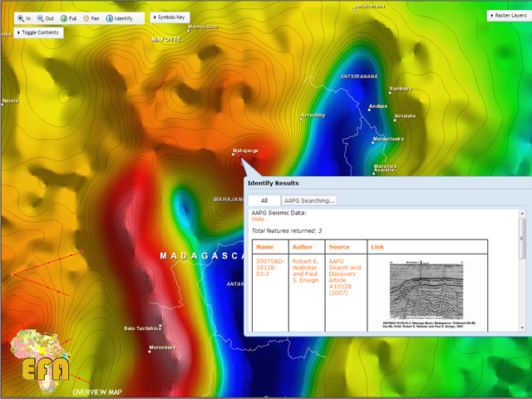
Task: Click the EFA Africa overview map
Action: point(41,363)
